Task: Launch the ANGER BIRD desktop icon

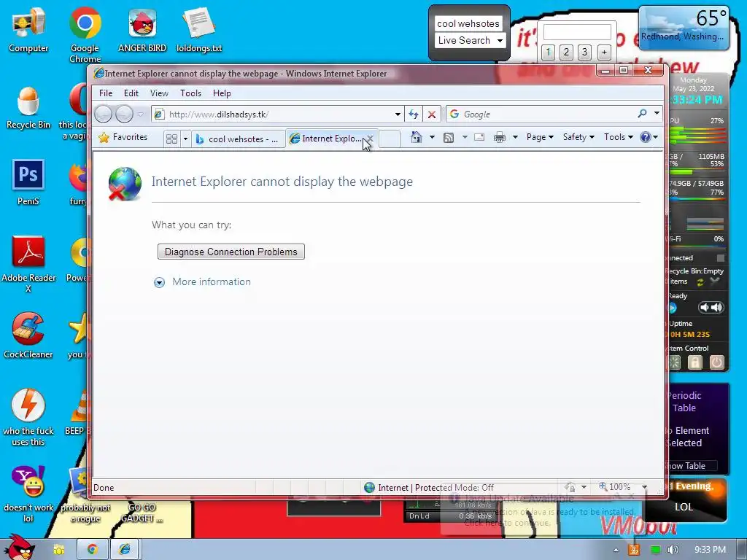Action: pyautogui.click(x=142, y=31)
